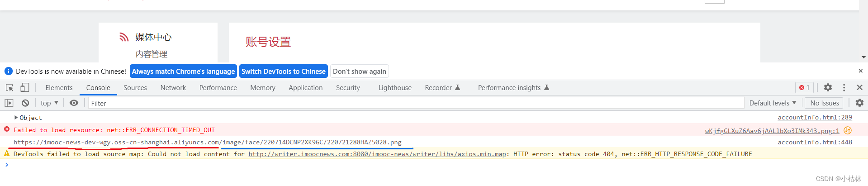The height and width of the screenshot is (186, 868).
Task: Dismiss the DevTools language notification bar
Action: (860, 71)
